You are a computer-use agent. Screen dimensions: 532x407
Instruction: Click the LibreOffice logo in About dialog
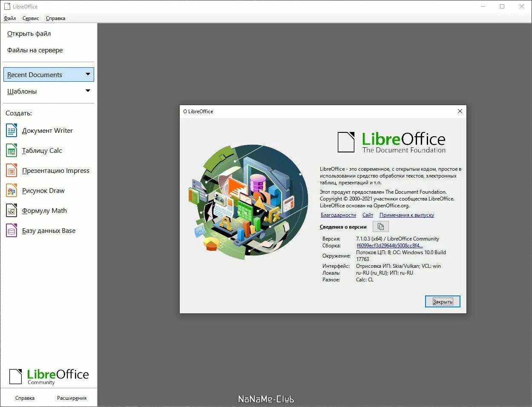[x=391, y=142]
